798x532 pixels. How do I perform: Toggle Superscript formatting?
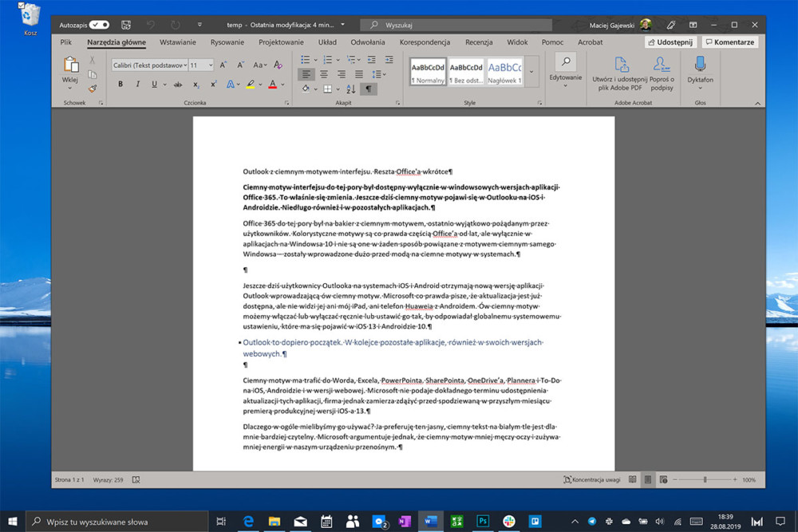tap(214, 85)
